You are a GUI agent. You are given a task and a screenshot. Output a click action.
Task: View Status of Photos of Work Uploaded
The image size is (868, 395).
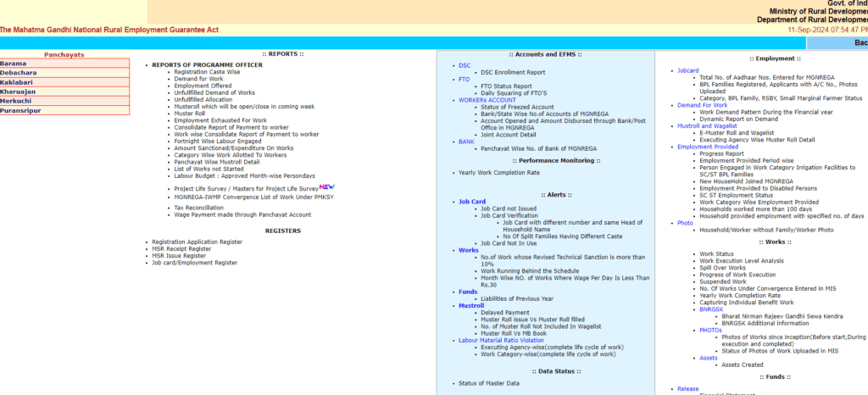[x=780, y=351]
